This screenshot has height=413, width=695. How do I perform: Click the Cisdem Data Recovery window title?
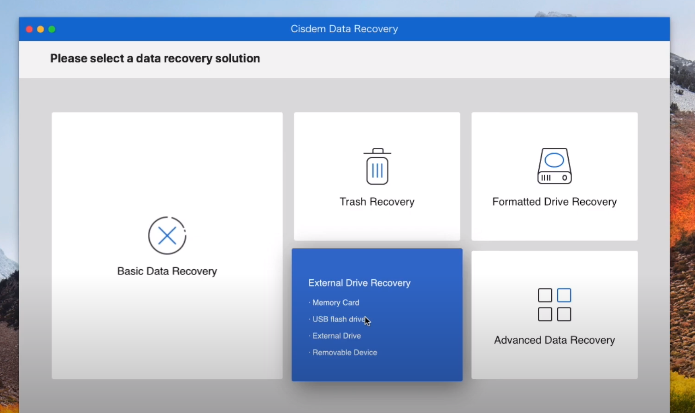click(344, 29)
